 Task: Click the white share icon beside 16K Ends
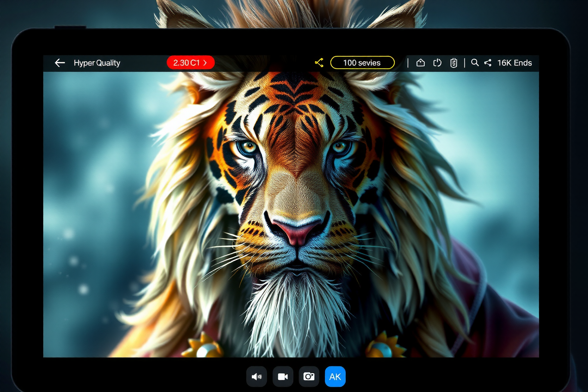pos(488,63)
